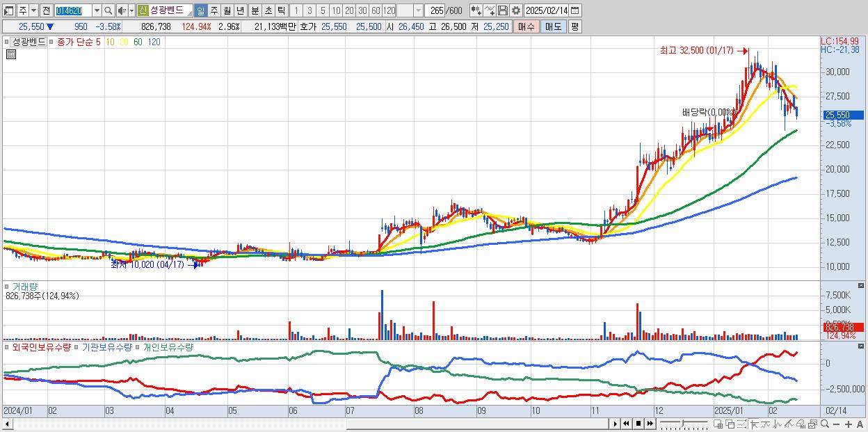Click the zoom magnifier in bottom toolbar
This screenshot has height=432, width=868.
pyautogui.click(x=825, y=424)
